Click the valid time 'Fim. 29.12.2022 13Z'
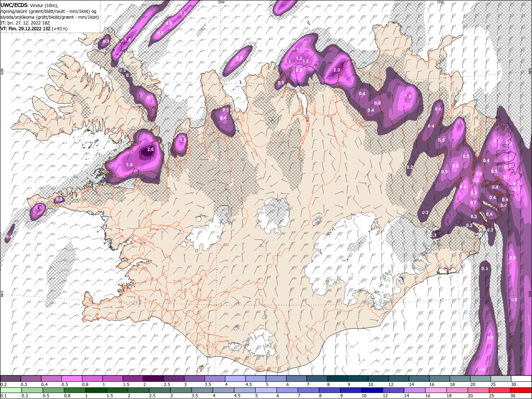 (x=29, y=29)
